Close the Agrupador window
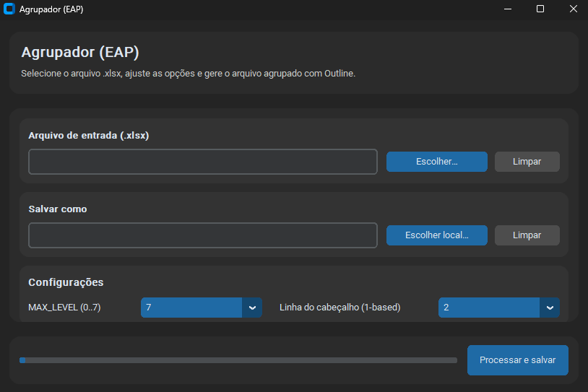 coord(574,9)
